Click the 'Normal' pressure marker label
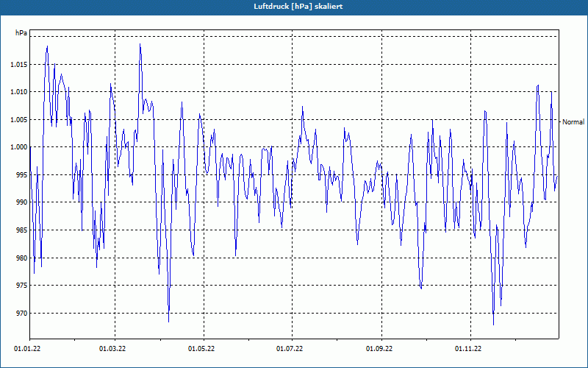 573,122
